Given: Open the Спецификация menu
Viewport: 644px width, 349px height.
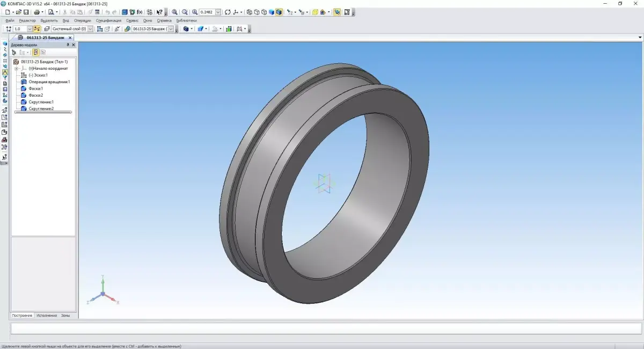Looking at the screenshot, I should click(108, 20).
